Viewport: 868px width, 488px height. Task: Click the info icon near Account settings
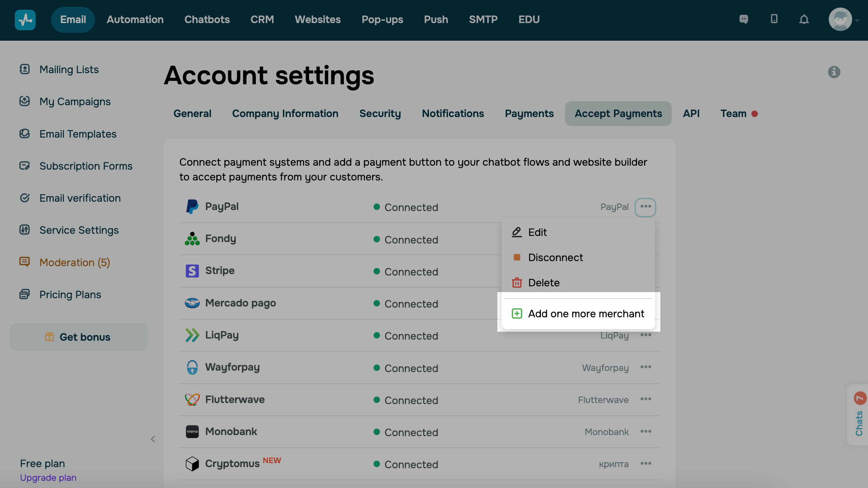(834, 72)
